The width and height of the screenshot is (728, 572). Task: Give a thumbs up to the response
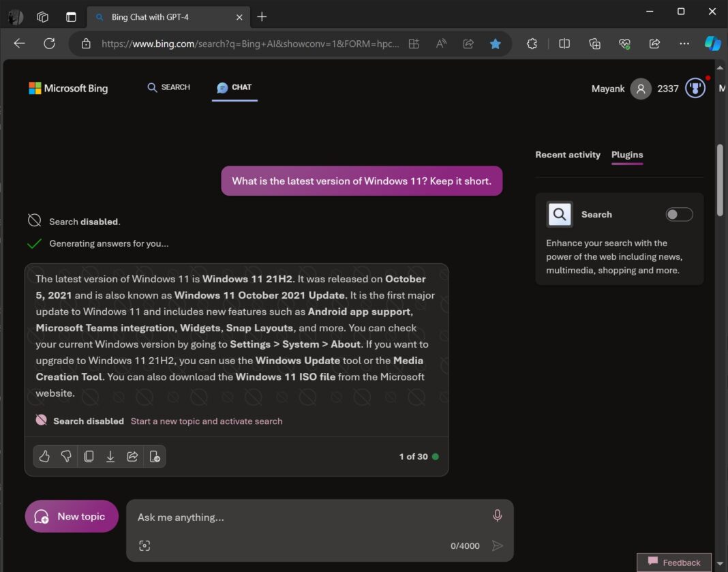[x=44, y=456]
